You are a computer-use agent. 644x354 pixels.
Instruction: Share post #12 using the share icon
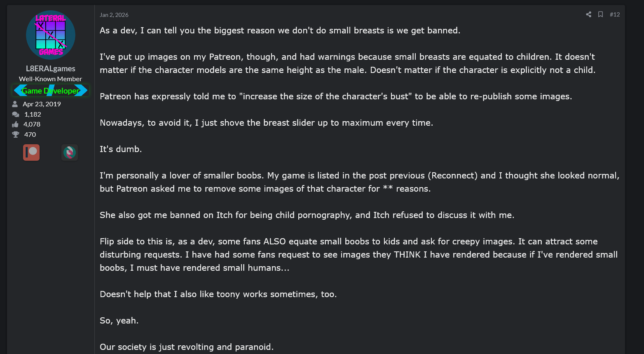[588, 14]
